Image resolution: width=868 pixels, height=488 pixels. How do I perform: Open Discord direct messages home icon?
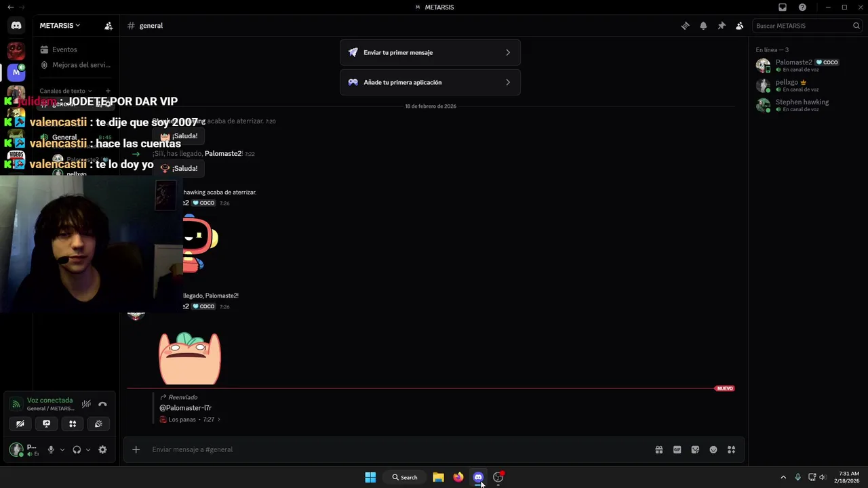coord(16,26)
